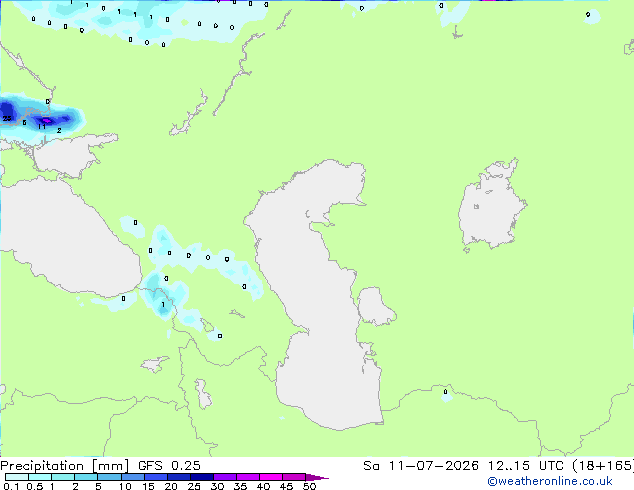Click the 'Sa 11-07-2026' date text
The width and height of the screenshot is (634, 490).
point(421,466)
